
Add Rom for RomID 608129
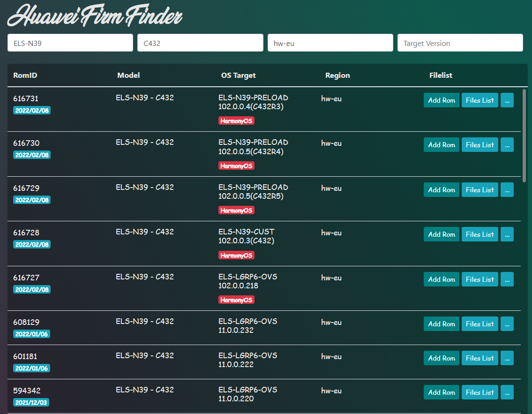click(442, 324)
